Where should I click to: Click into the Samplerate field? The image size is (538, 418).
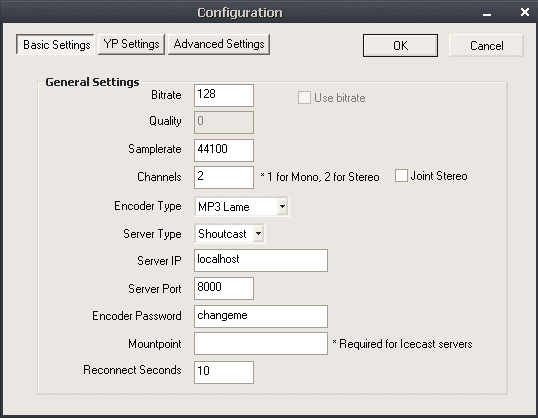pyautogui.click(x=224, y=150)
